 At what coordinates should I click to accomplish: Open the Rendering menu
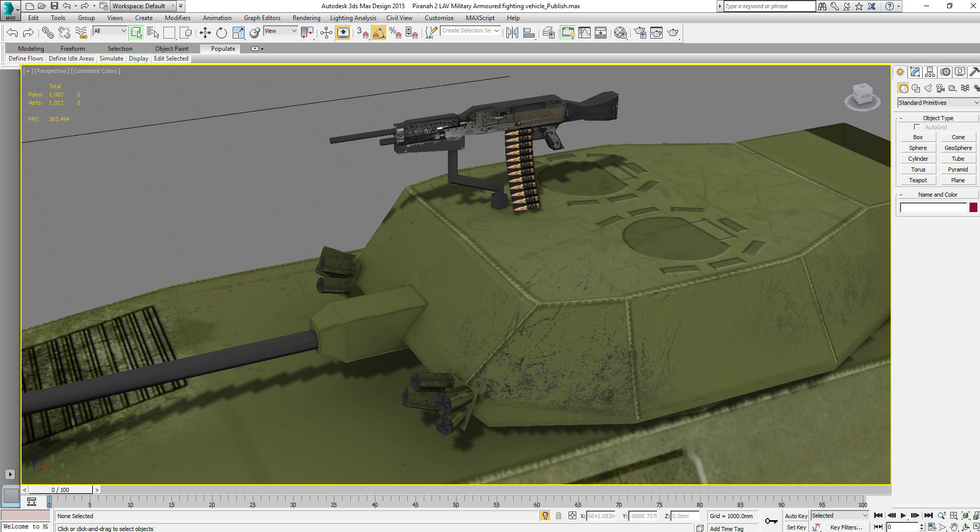click(x=307, y=18)
